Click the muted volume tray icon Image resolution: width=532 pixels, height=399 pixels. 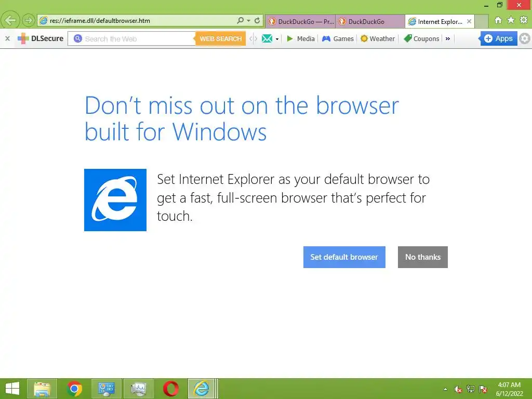pyautogui.click(x=458, y=389)
